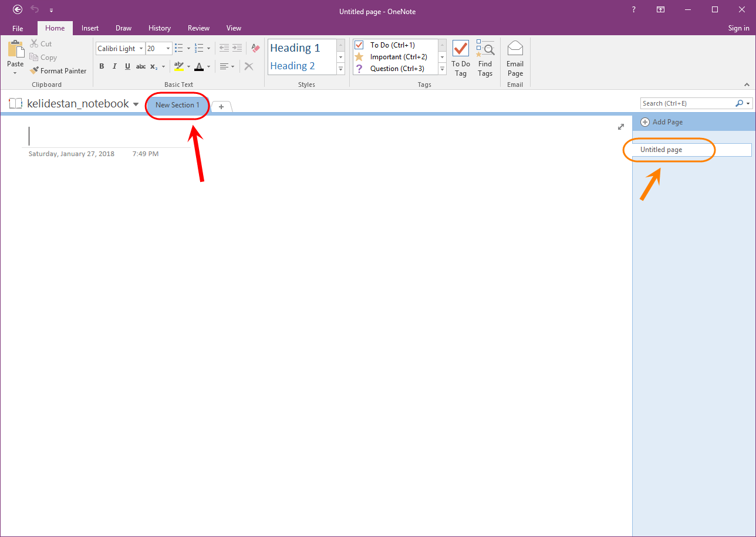Viewport: 756px width, 537px height.
Task: Open the font color picker arrow
Action: point(208,66)
